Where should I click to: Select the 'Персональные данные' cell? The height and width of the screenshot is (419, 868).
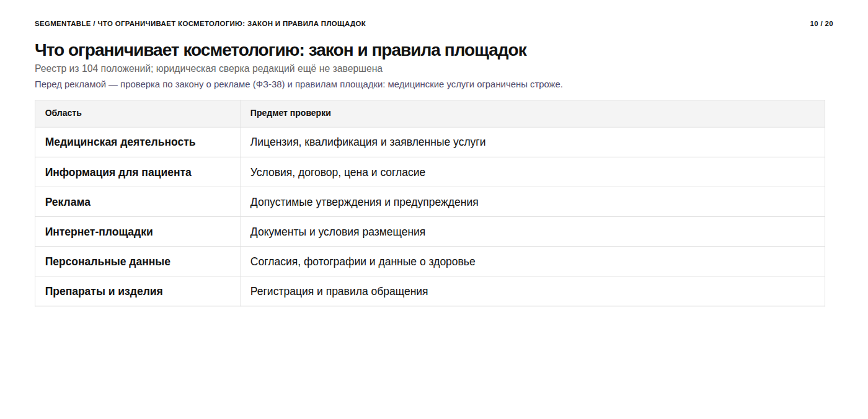pyautogui.click(x=138, y=262)
